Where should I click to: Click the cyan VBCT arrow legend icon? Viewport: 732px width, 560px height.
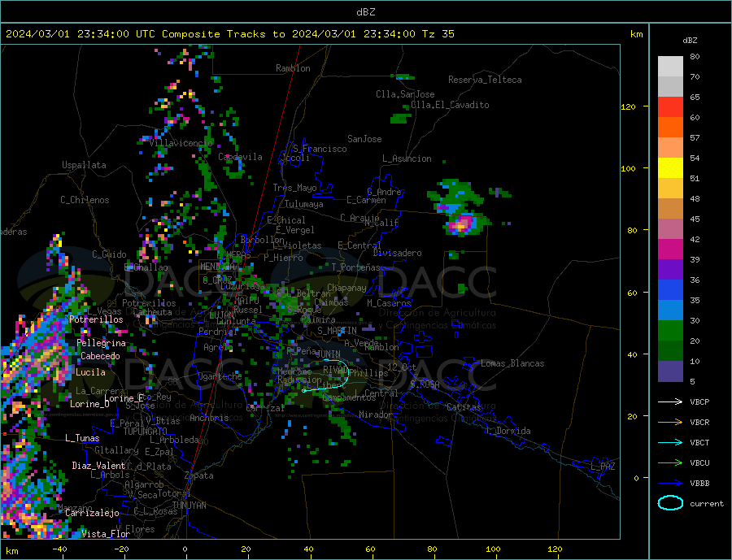670,442
